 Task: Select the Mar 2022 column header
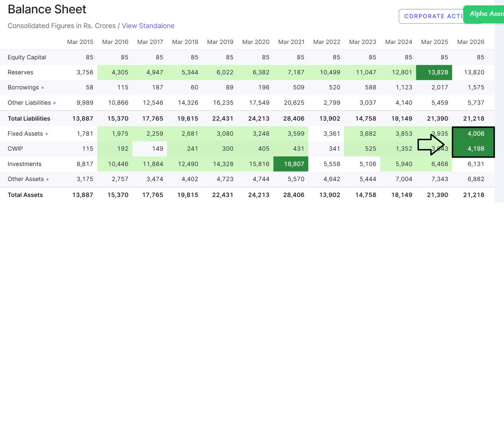327,42
